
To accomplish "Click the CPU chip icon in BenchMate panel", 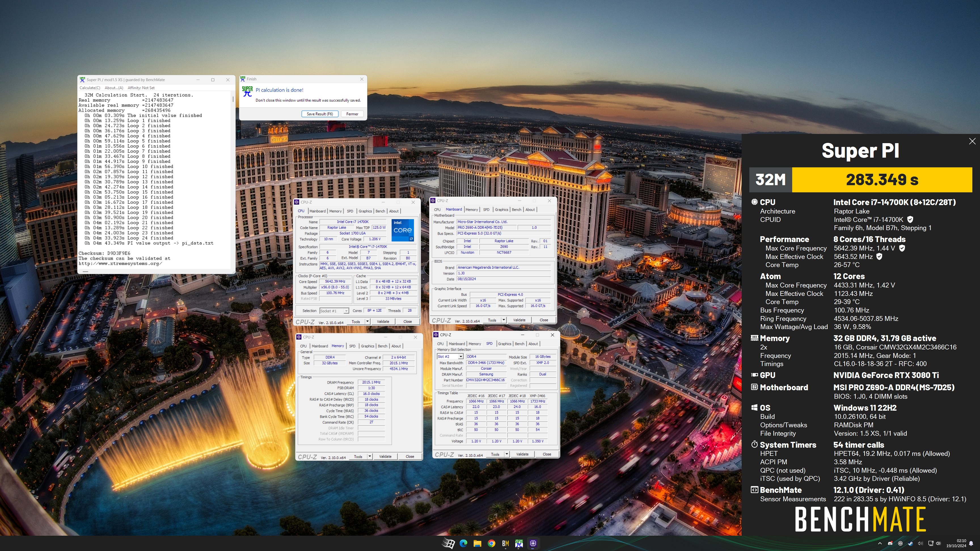I will click(754, 202).
